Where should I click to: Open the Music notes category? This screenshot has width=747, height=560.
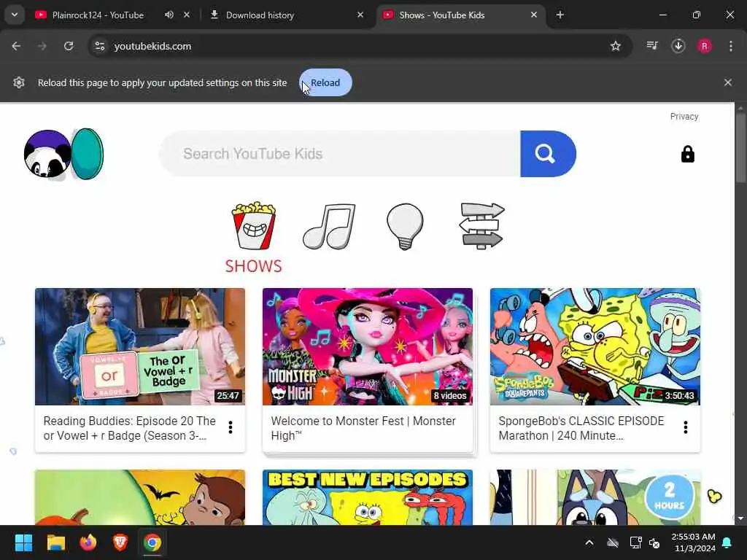(329, 227)
